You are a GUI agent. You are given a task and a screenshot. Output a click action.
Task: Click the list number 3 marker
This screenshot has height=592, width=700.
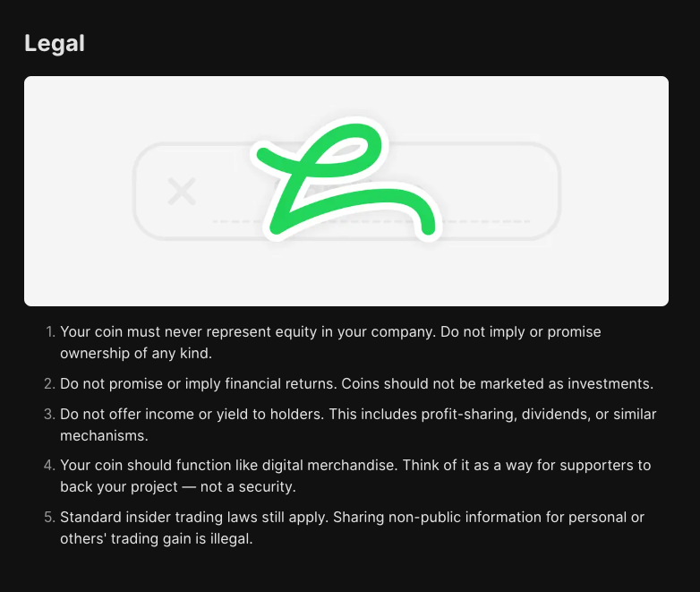(x=49, y=414)
